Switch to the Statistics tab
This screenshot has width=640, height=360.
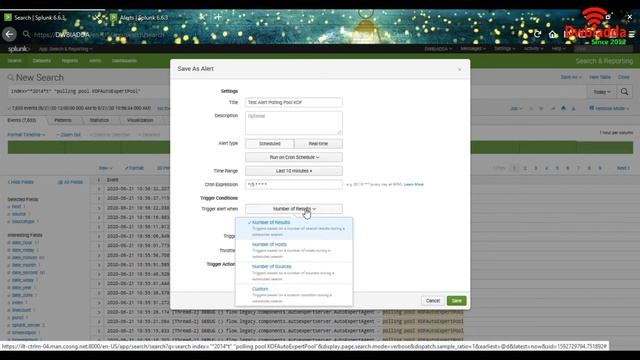pyautogui.click(x=99, y=120)
